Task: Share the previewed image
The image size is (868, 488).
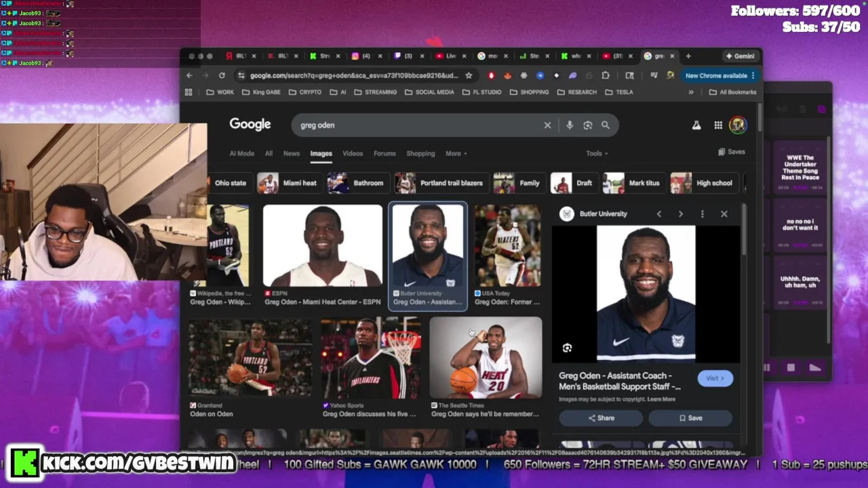Action: pyautogui.click(x=601, y=418)
